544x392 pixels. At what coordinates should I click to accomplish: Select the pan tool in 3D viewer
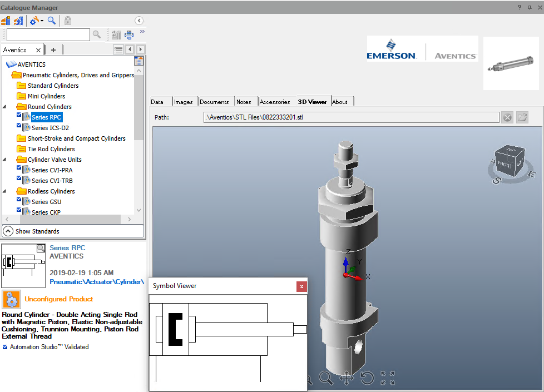(346, 379)
